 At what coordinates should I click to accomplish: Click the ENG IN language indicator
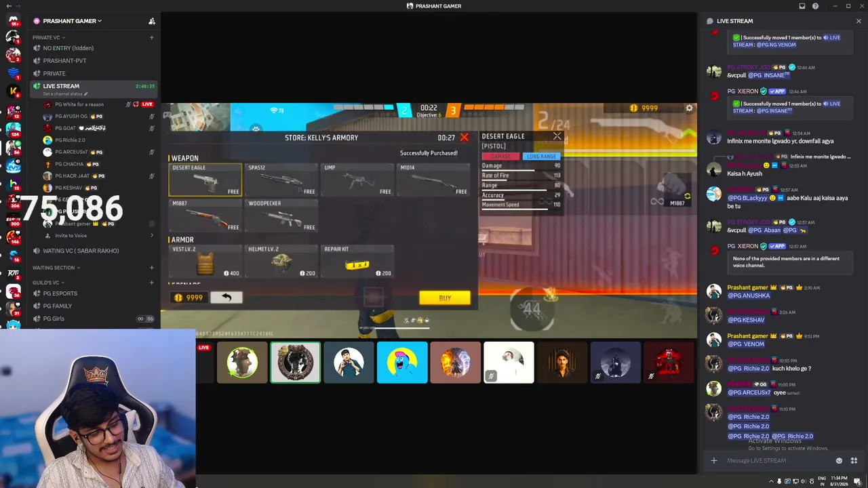[822, 481]
